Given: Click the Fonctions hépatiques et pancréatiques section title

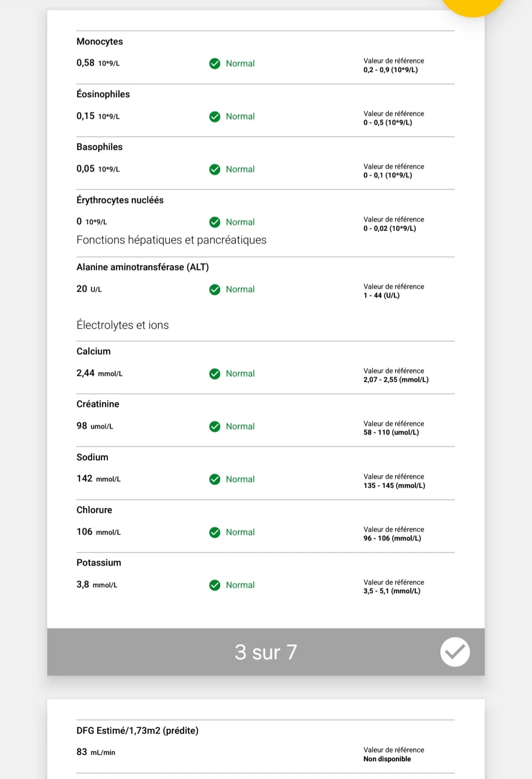Looking at the screenshot, I should pyautogui.click(x=171, y=240).
